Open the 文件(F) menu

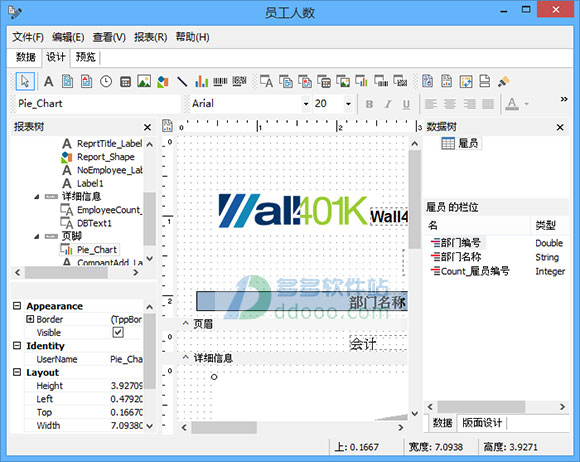click(28, 37)
